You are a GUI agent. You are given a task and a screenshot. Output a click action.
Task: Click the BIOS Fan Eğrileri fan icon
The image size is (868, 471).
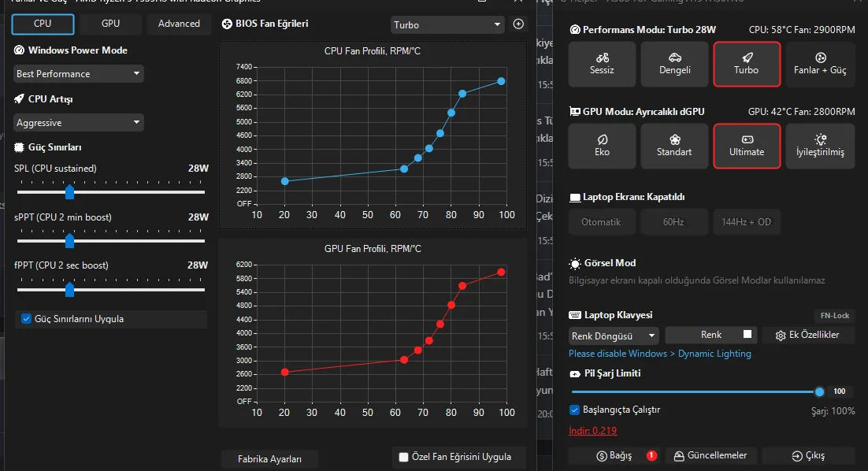coord(227,24)
